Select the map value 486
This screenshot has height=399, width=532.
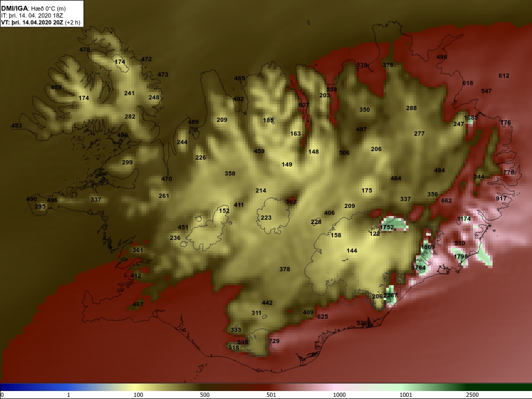(122, 135)
